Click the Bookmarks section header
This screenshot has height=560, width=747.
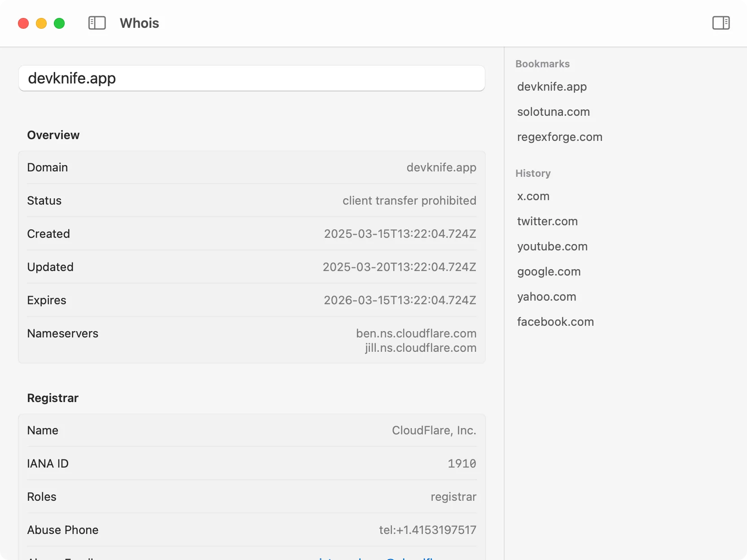click(542, 64)
